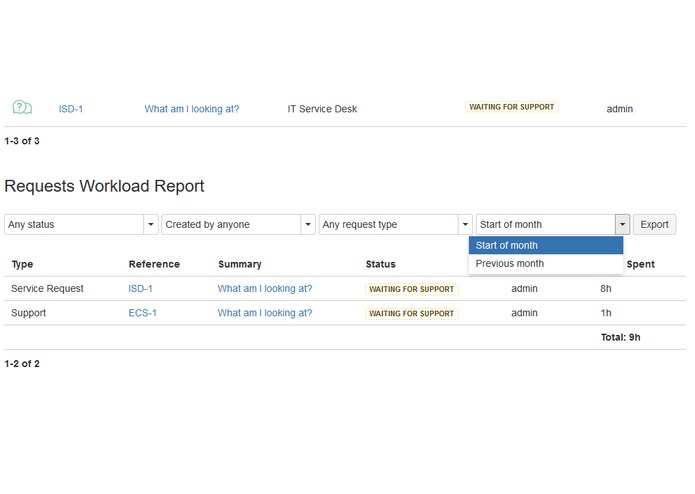This screenshot has height=494, width=695.
Task: Click the admin text in the top request row
Action: [x=619, y=109]
